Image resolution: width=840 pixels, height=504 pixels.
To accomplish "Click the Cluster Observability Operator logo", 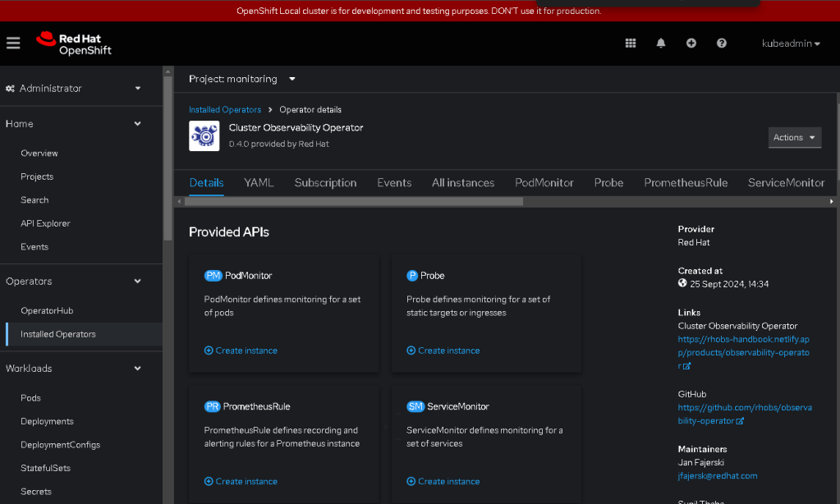I will coord(204,136).
